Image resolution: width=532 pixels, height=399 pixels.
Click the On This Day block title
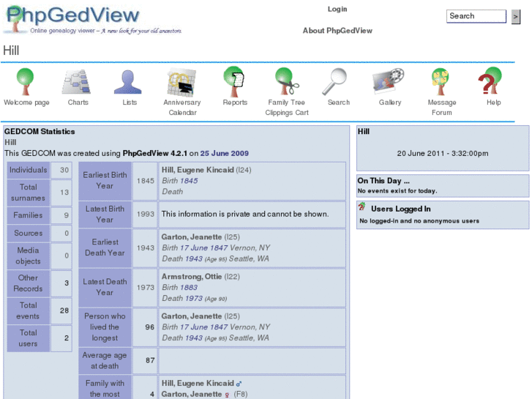click(383, 181)
